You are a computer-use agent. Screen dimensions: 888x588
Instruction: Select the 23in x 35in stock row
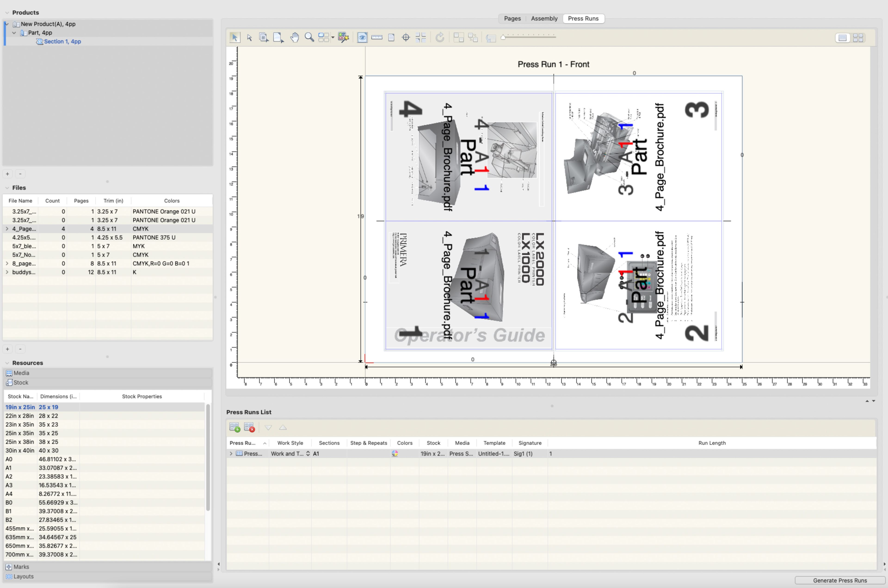[x=19, y=425]
